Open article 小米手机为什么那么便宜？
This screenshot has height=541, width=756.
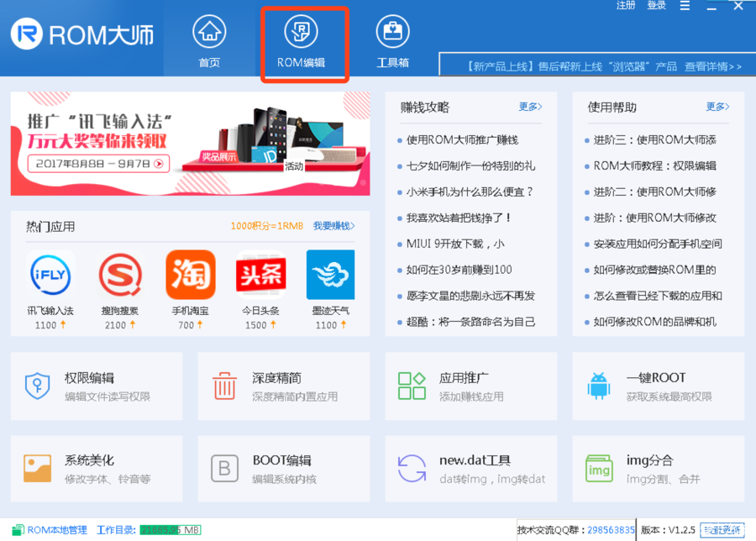coord(470,192)
